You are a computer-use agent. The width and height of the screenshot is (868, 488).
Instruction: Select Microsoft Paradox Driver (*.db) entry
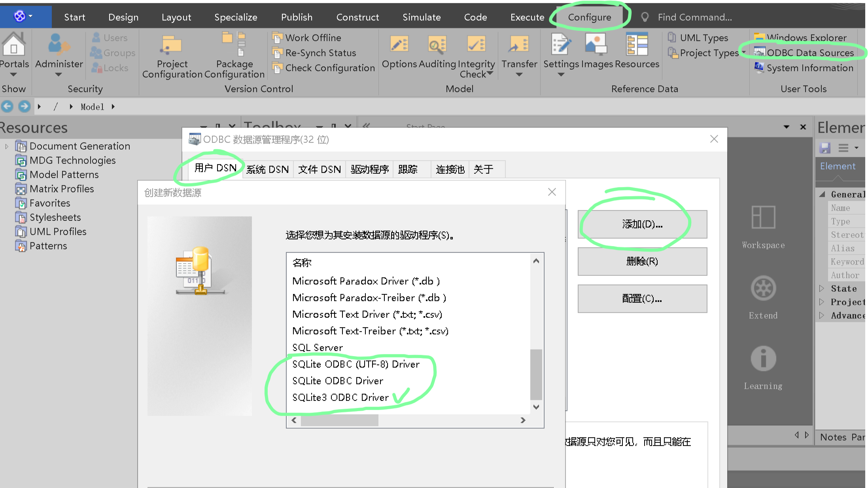click(366, 281)
